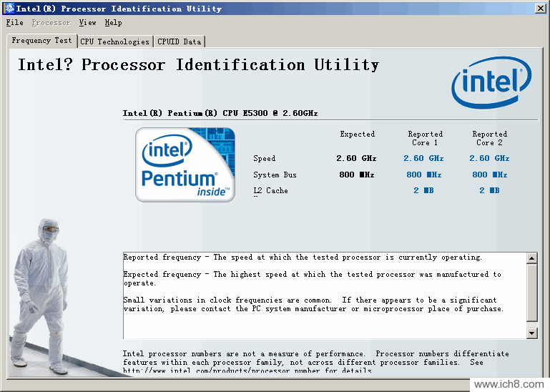Open the Help menu
Screen dimensions: 550x392
[x=113, y=23]
